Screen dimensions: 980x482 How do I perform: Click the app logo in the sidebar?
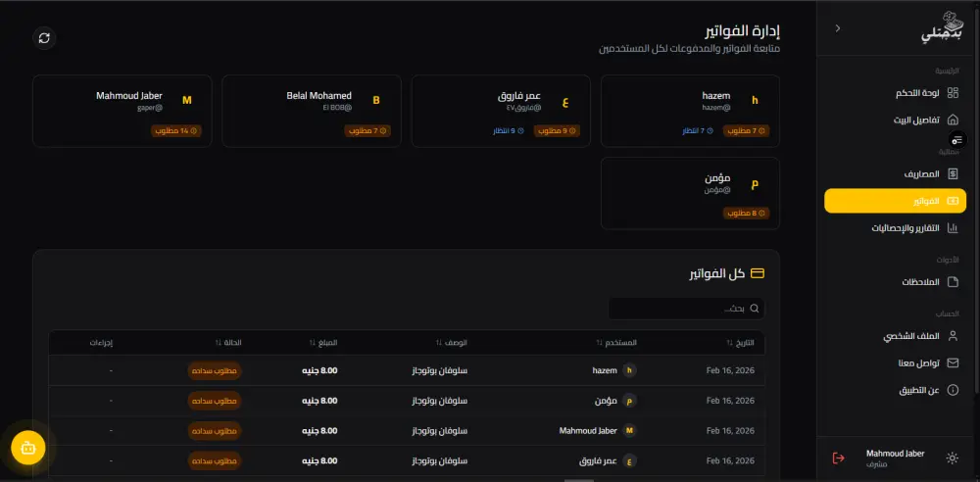click(943, 28)
